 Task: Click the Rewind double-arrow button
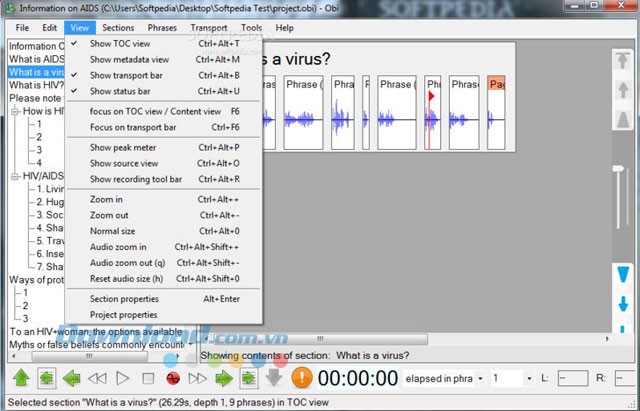(x=97, y=378)
